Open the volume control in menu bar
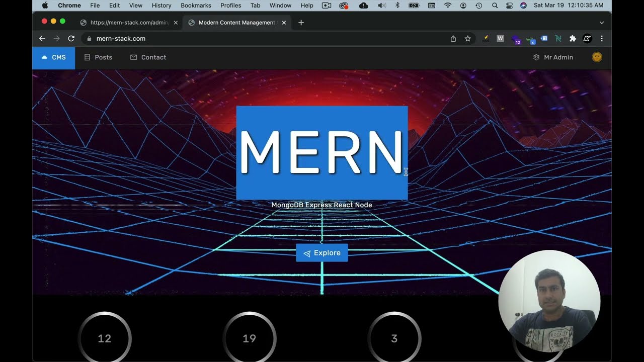 [381, 6]
